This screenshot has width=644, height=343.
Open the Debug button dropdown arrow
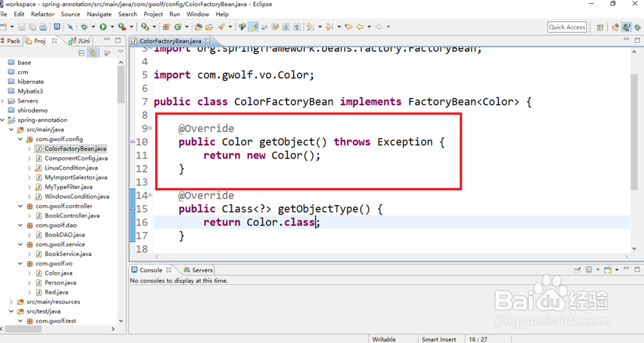pos(93,26)
